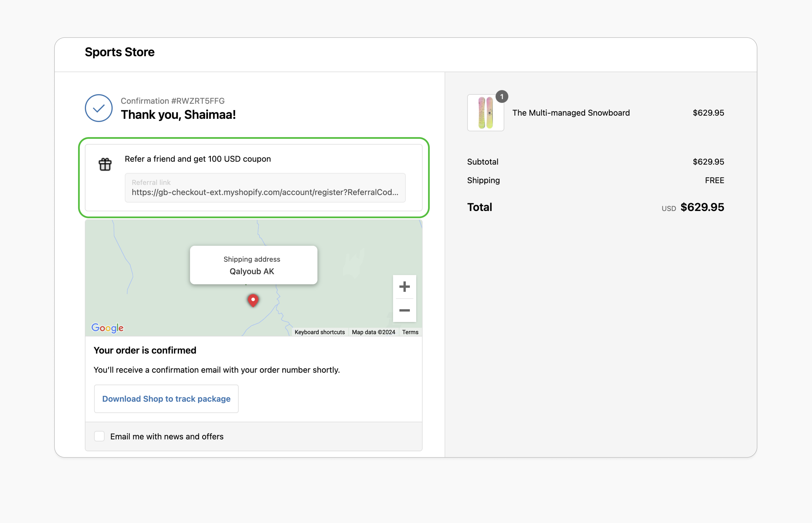Viewport: 812px width, 523px height.
Task: Click the "Map data ©2024" label
Action: [374, 332]
